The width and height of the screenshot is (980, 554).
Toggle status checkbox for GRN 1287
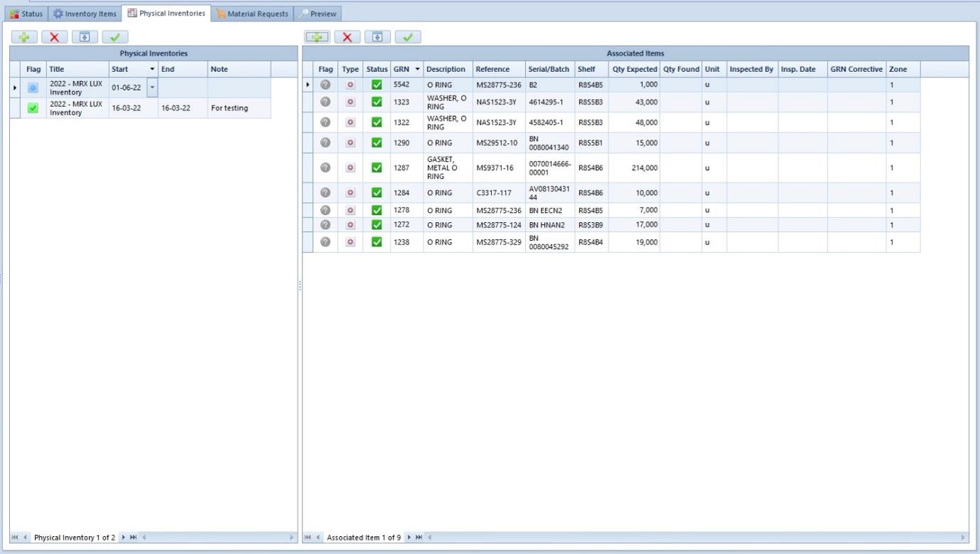point(376,168)
